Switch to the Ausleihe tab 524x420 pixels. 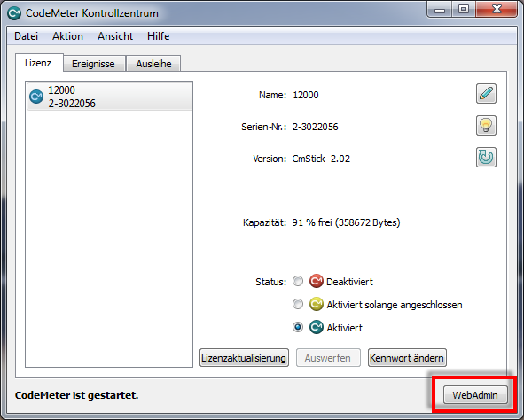point(153,64)
